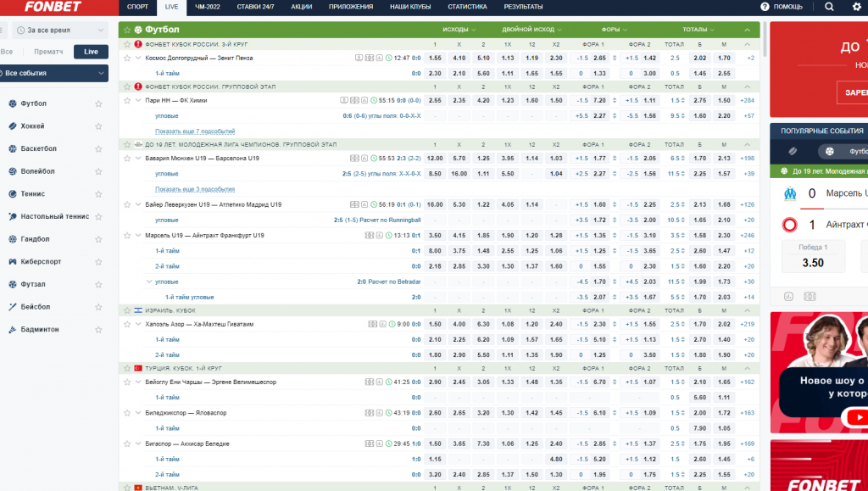Open the hockey puck icon in popular events
This screenshot has width=868, height=491.
(x=793, y=151)
